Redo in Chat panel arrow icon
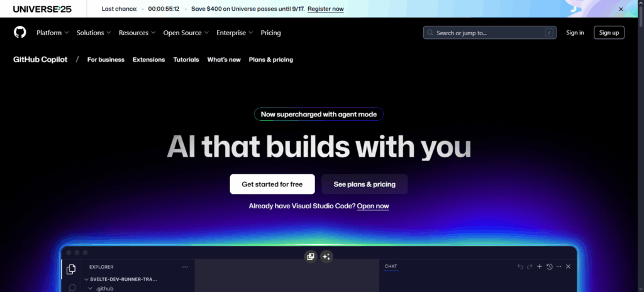This screenshot has width=644, height=292. [x=530, y=266]
